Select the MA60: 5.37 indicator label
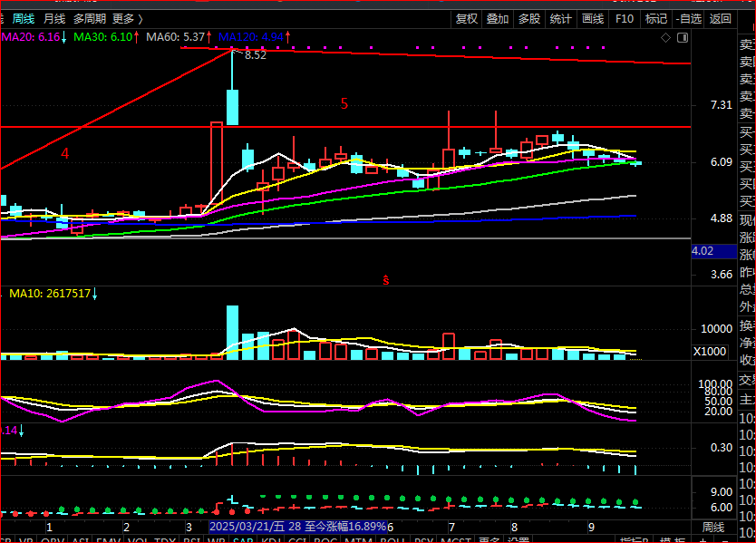Screen dimensions: 756x543 pyautogui.click(x=179, y=37)
